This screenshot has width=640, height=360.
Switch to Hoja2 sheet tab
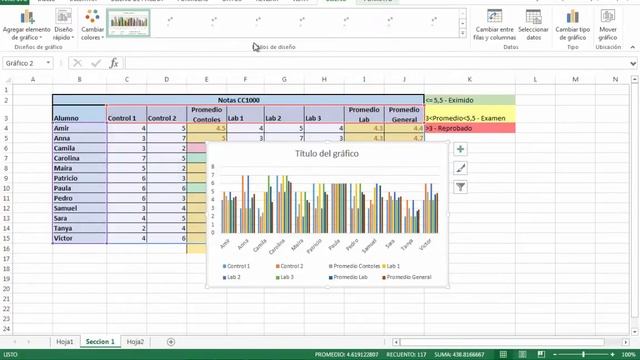click(x=135, y=342)
